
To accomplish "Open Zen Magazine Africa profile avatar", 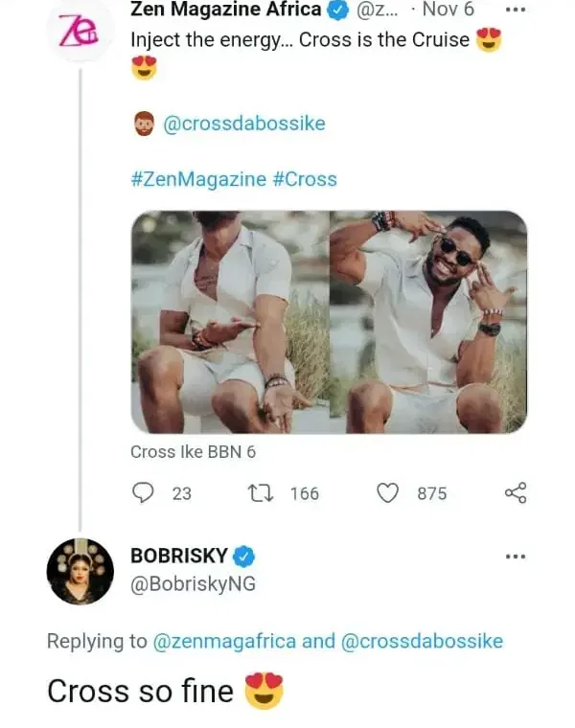I will click(80, 31).
